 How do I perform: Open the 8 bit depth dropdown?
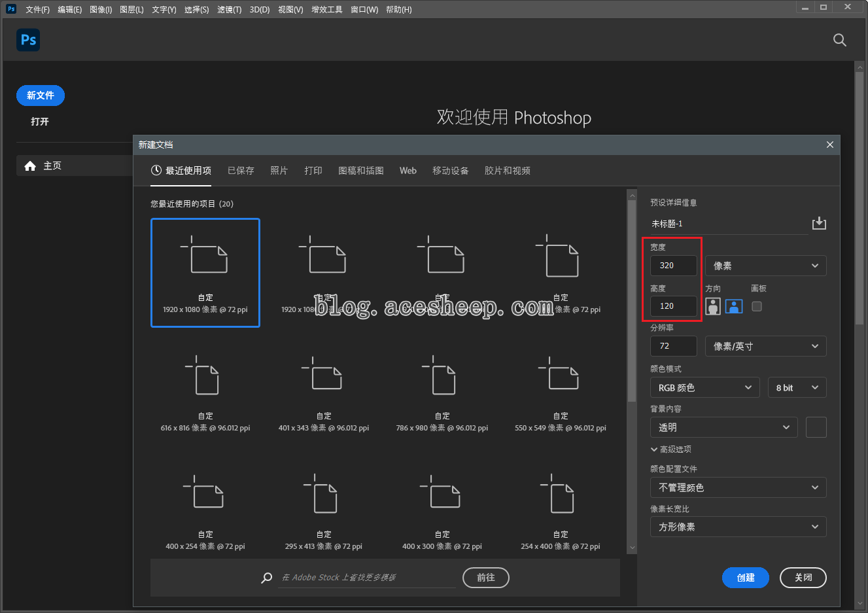pyautogui.click(x=797, y=387)
